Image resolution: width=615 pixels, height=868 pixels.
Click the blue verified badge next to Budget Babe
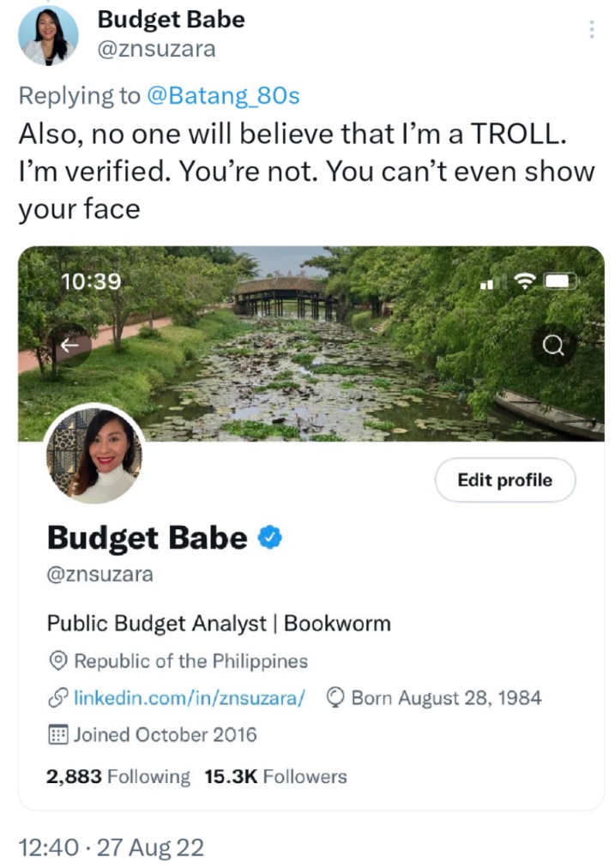pos(270,537)
